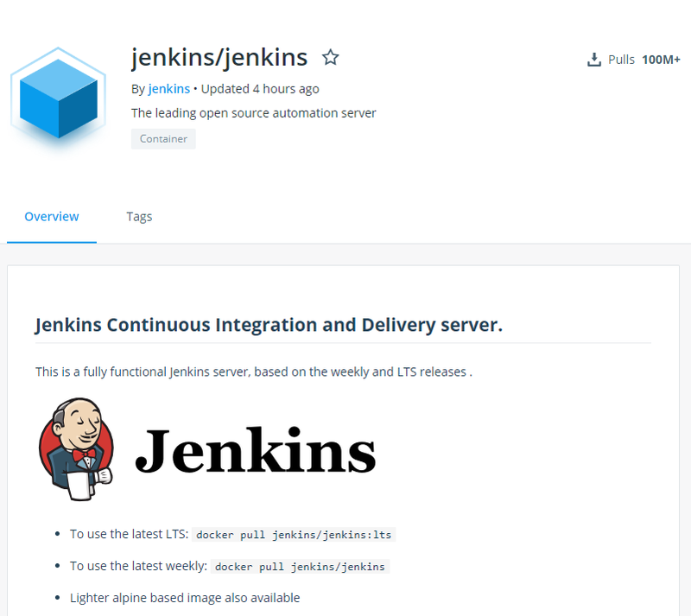Viewport: 691px width, 616px height.
Task: Click the 'docker pull jenkins/jenkins:lts' code snippet
Action: click(294, 535)
